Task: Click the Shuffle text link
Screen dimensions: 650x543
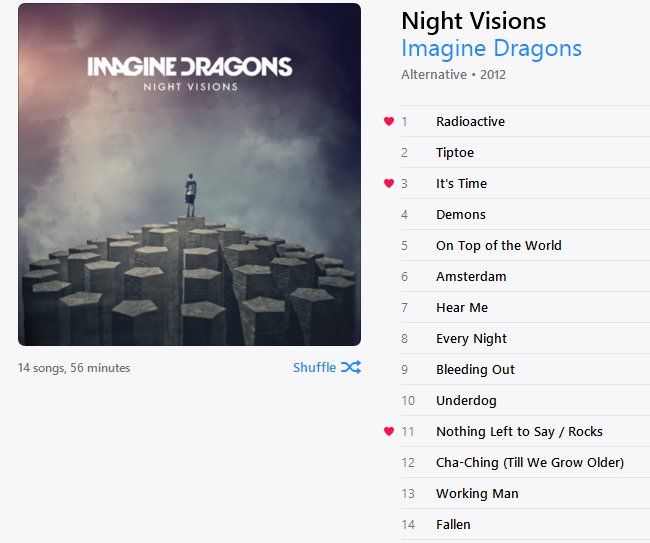Action: (314, 368)
